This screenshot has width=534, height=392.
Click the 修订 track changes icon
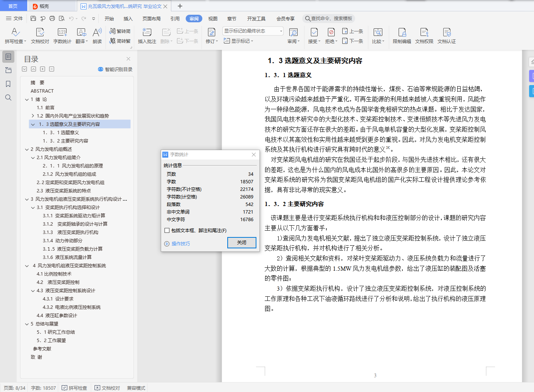[211, 32]
